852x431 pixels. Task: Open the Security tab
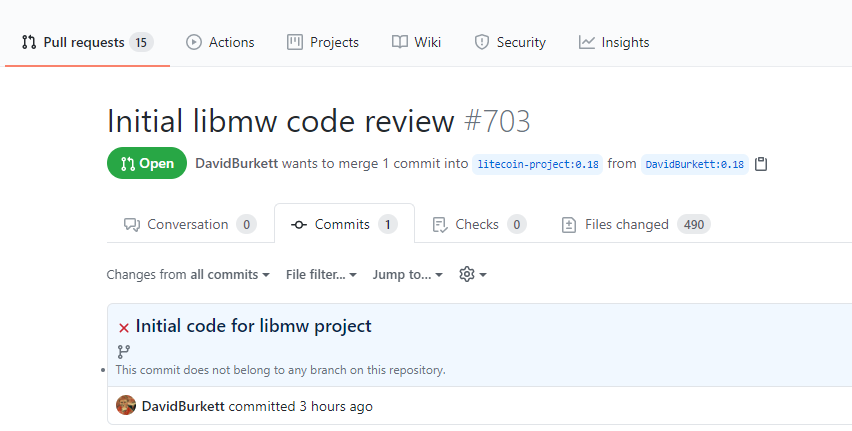click(510, 42)
